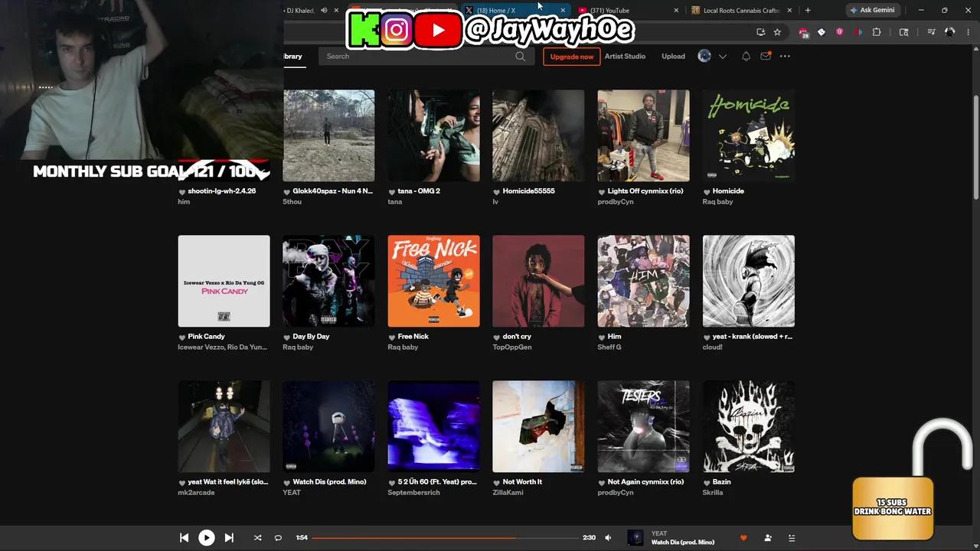Open the Pink Candy cover artwork
The image size is (980, 551).
pyautogui.click(x=224, y=281)
